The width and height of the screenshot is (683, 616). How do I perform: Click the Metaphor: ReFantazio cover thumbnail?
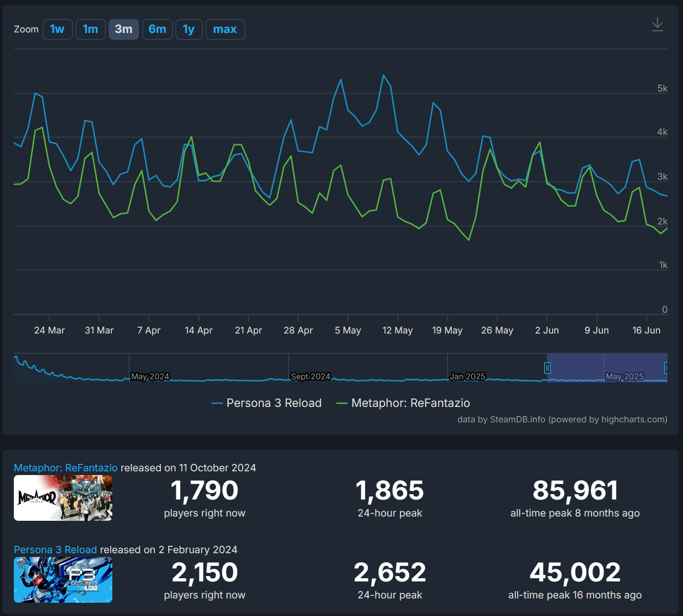point(63,498)
